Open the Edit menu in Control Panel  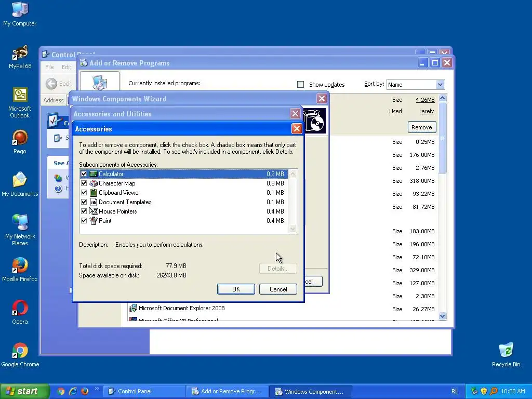(x=66, y=67)
